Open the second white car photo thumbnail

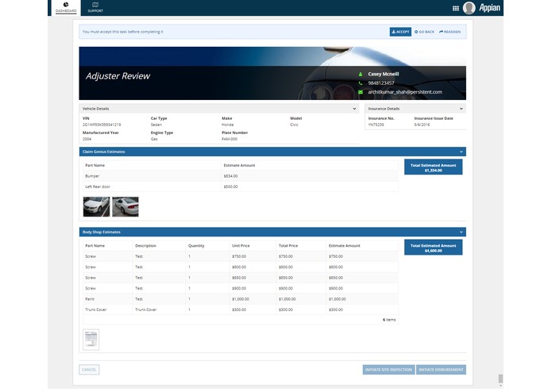coord(125,206)
